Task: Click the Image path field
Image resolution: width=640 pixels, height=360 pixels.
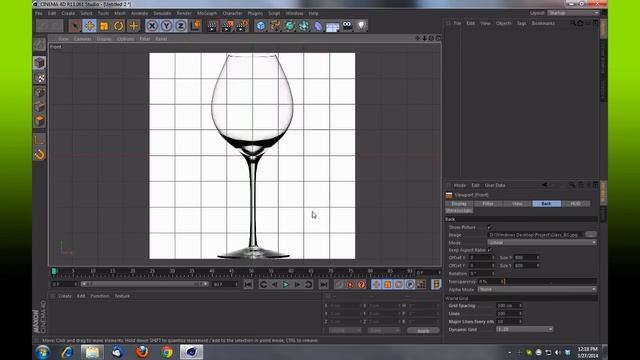Action: (x=536, y=235)
